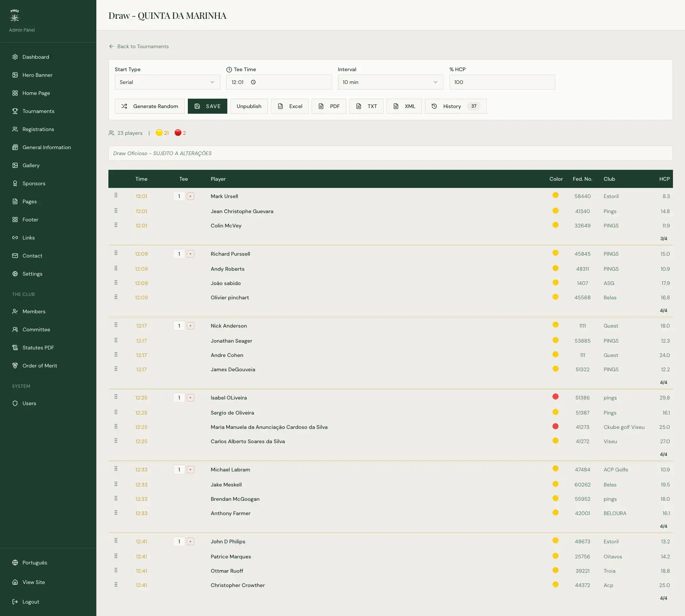Export draw to Excel
This screenshot has height=616, width=685.
point(290,106)
